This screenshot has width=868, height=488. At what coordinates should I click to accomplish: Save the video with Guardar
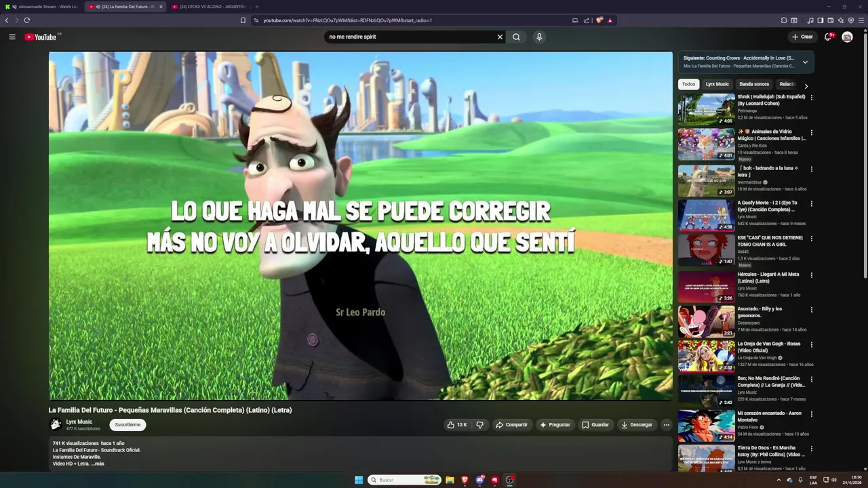[x=595, y=425]
